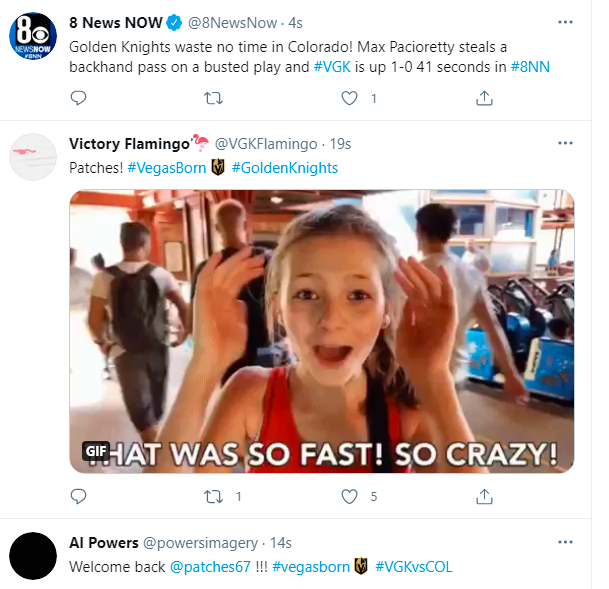Open the #VGK hashtag link
Viewport: 609px width, 589px height.
pyautogui.click(x=331, y=66)
